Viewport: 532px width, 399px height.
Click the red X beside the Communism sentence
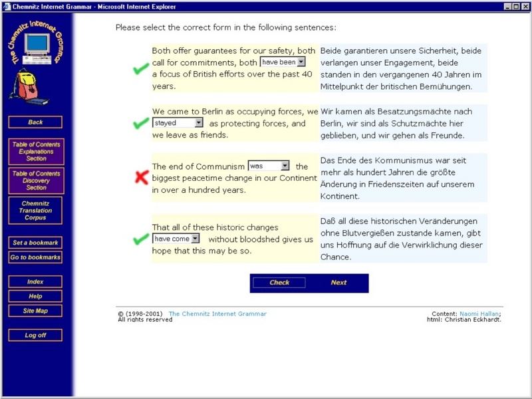(142, 178)
